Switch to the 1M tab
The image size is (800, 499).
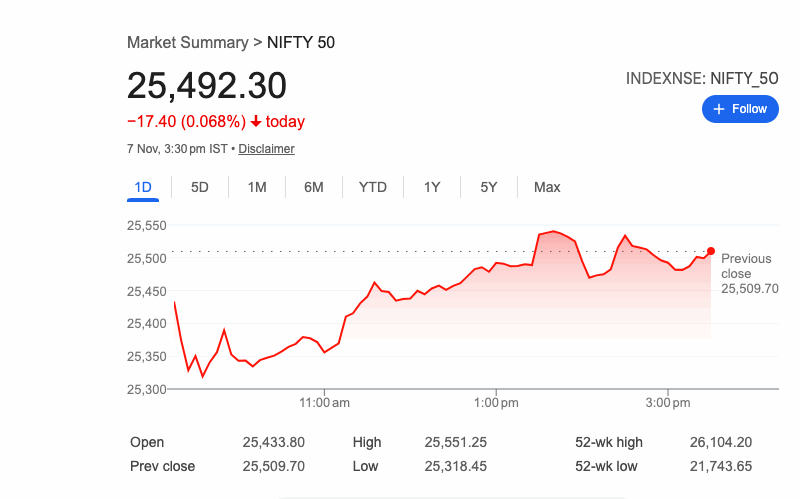(257, 187)
